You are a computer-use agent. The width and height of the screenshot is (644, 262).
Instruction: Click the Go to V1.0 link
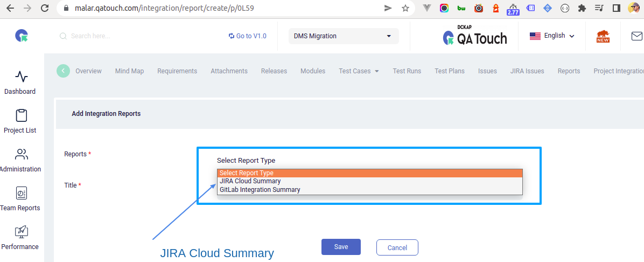point(248,36)
